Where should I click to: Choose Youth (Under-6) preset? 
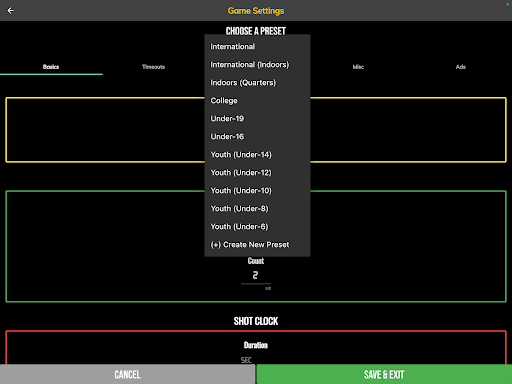(257, 227)
